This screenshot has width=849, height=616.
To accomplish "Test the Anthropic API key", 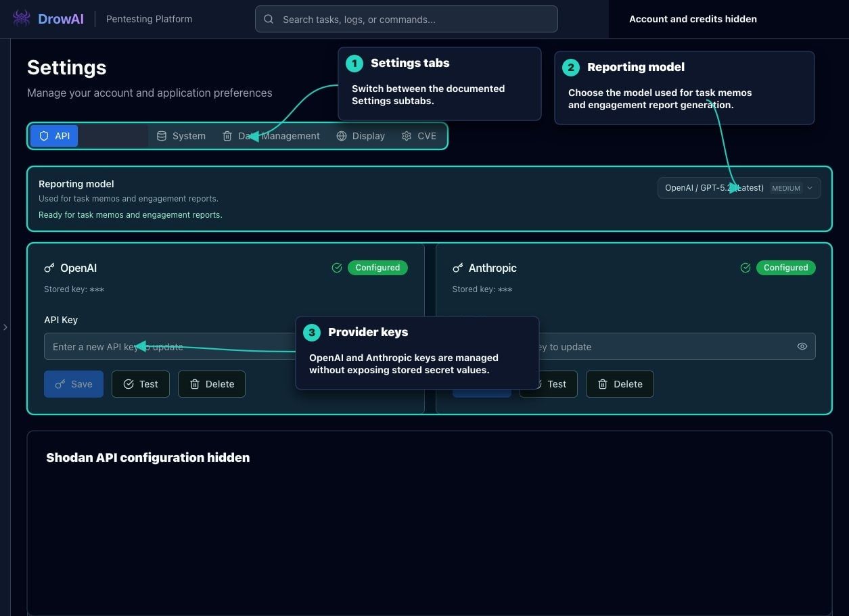I will pos(549,384).
